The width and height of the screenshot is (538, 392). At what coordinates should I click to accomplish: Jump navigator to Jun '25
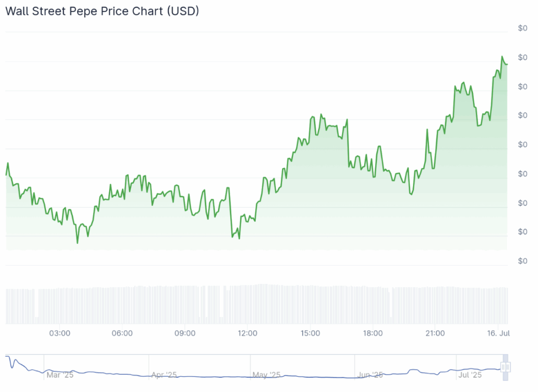tap(370, 375)
